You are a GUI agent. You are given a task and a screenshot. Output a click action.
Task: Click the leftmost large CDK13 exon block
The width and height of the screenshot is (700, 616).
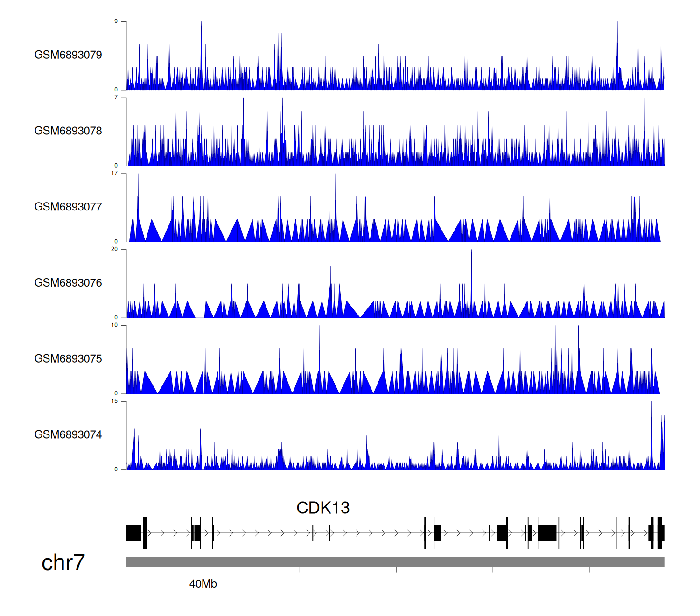(x=134, y=533)
